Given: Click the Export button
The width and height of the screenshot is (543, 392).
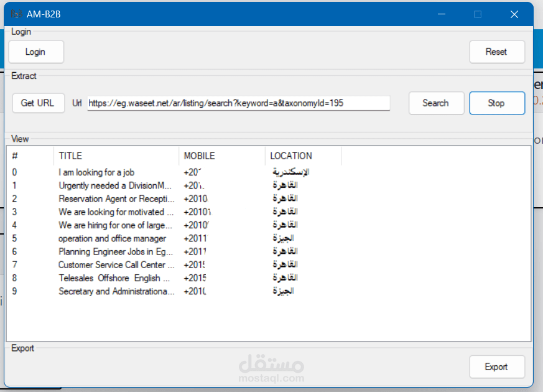Looking at the screenshot, I should point(497,366).
